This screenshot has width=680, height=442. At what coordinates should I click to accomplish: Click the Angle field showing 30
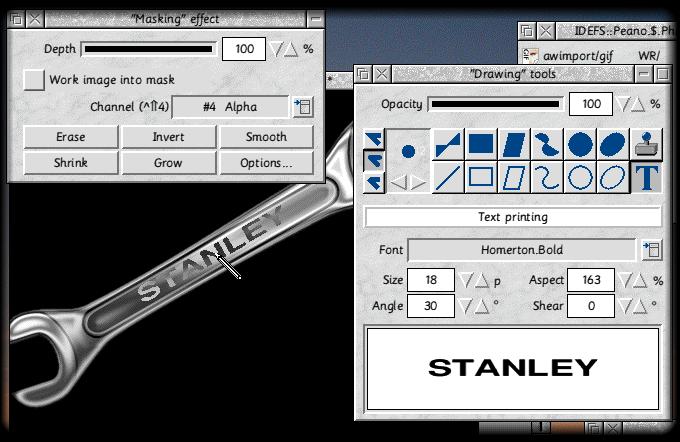pyautogui.click(x=431, y=306)
